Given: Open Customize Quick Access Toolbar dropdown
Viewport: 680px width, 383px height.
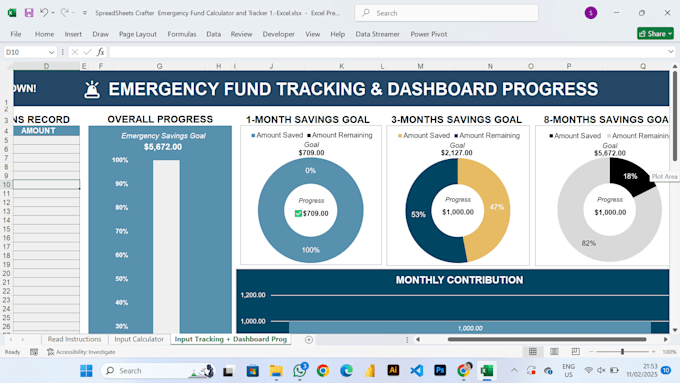Looking at the screenshot, I should point(85,13).
